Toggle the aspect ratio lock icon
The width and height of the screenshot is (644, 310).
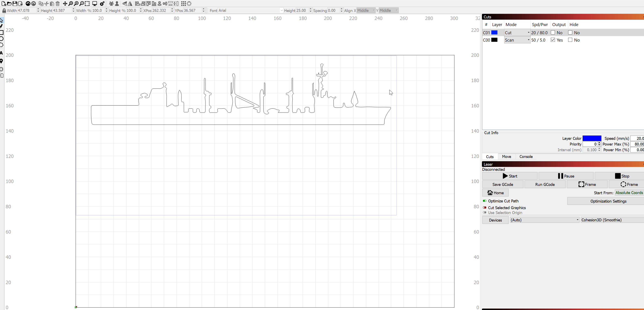point(4,11)
